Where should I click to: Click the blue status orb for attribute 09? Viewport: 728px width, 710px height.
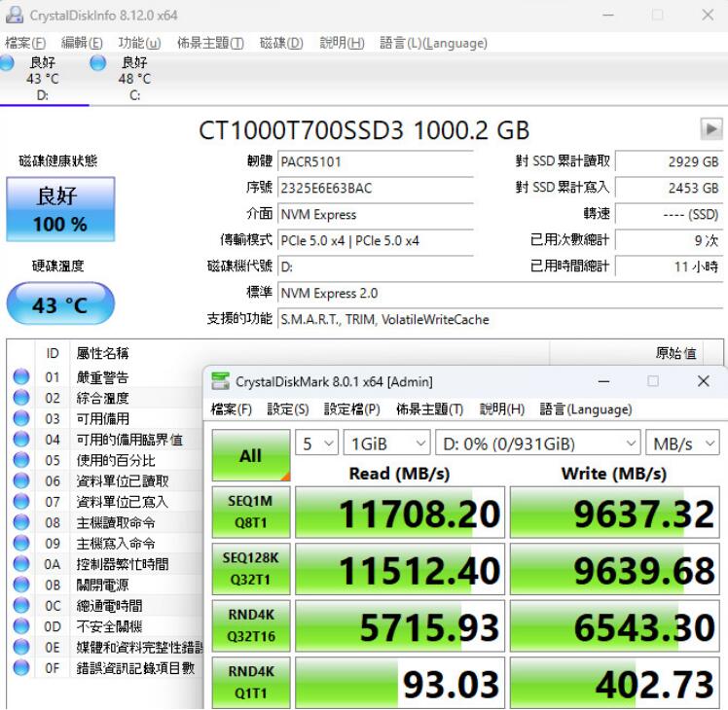coord(20,543)
